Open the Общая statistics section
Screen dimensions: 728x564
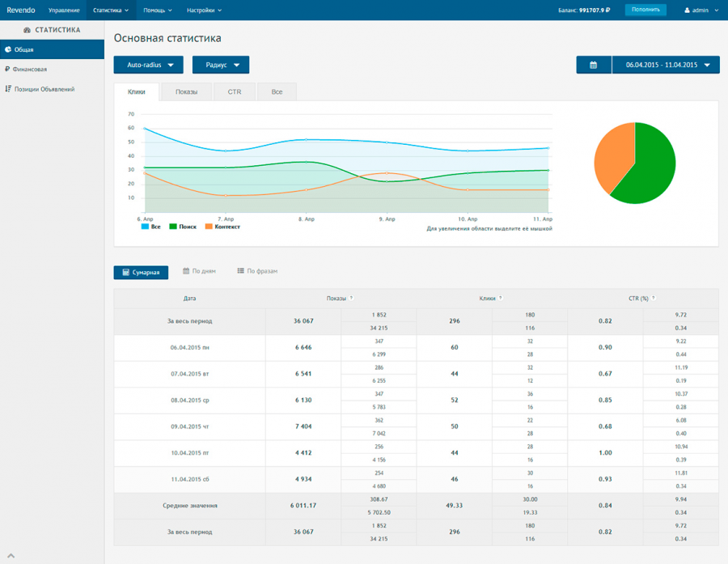[x=52, y=49]
